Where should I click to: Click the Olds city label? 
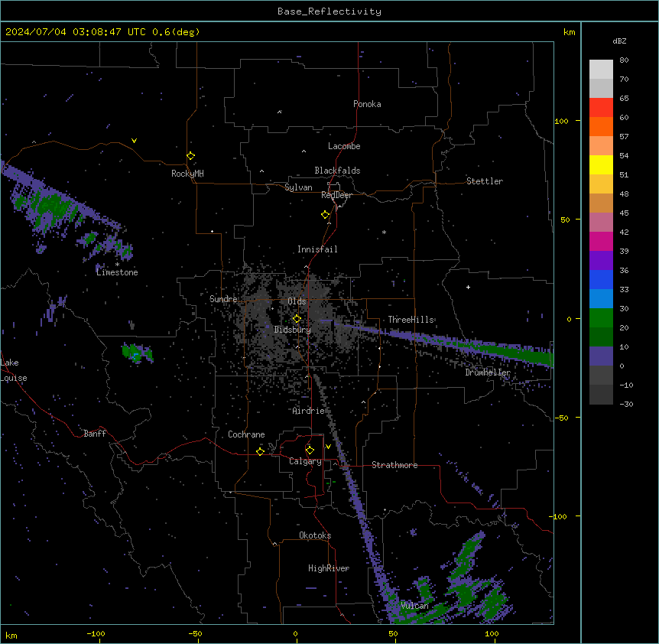[297, 301]
